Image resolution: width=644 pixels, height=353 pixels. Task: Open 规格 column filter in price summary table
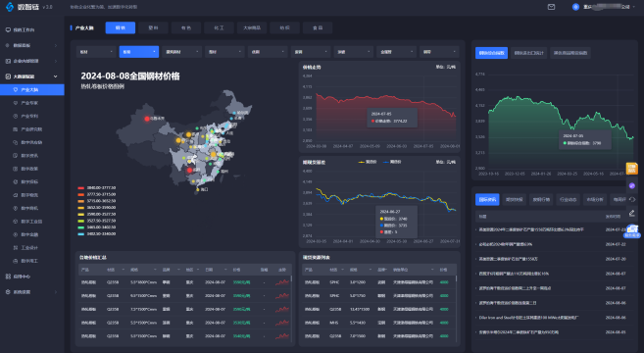tap(155, 270)
